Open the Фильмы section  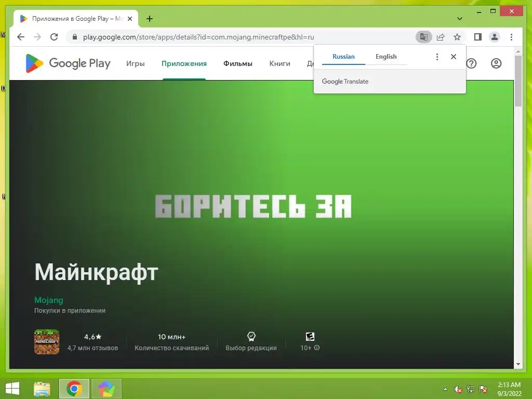pos(238,63)
